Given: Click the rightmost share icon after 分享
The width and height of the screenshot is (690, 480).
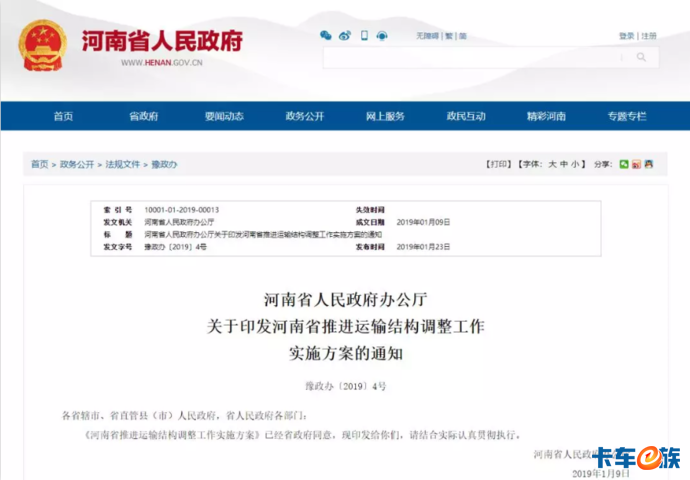Looking at the screenshot, I should [x=648, y=163].
